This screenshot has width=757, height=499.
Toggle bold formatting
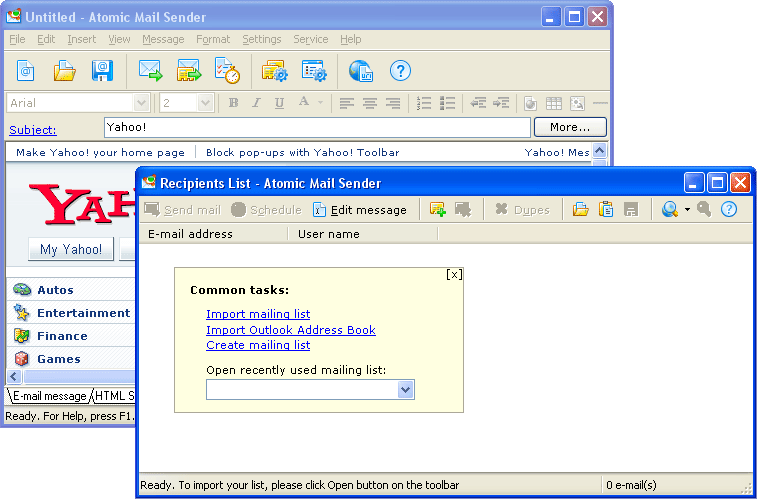tap(234, 103)
